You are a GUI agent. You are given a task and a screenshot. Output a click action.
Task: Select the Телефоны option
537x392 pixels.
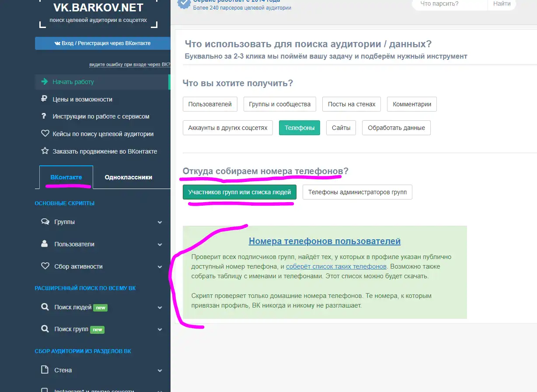tap(300, 128)
